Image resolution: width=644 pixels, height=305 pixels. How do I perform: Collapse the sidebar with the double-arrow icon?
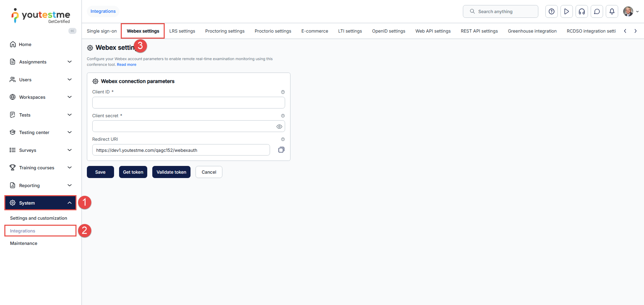[72, 31]
